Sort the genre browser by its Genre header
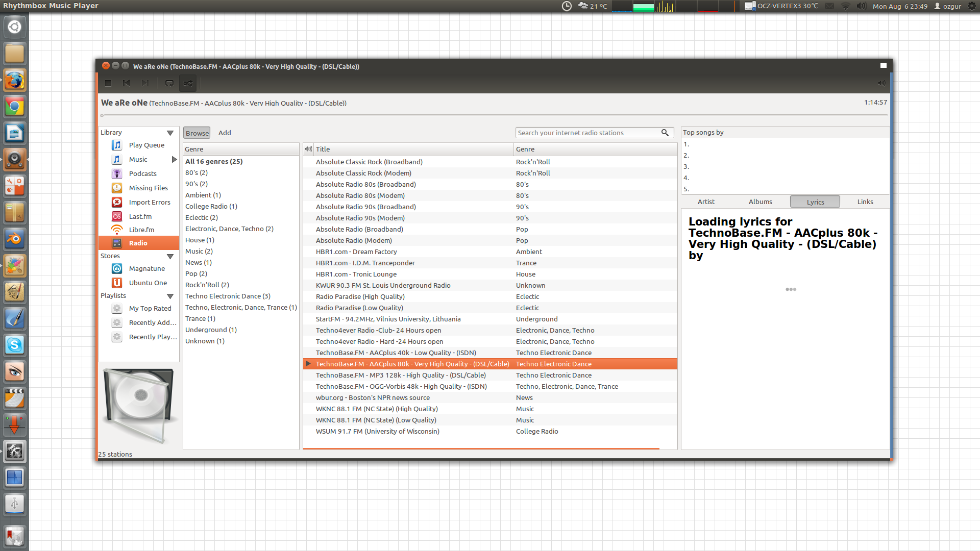This screenshot has width=980, height=551. pos(241,149)
